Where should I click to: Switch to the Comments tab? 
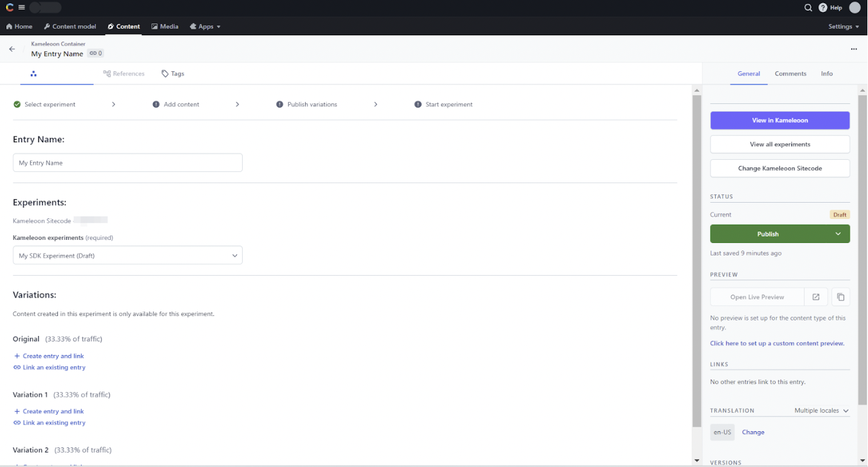point(790,74)
